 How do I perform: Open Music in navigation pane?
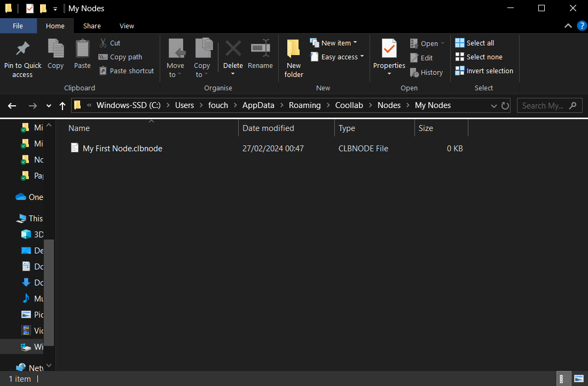[x=32, y=298]
